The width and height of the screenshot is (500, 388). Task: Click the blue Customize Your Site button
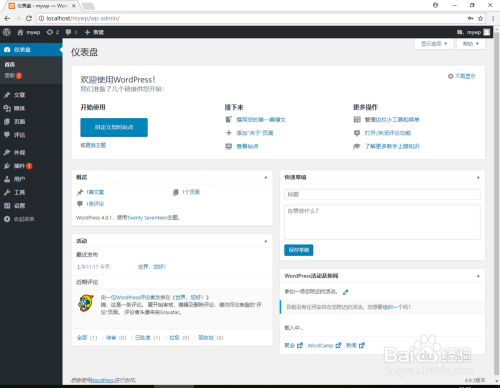pyautogui.click(x=114, y=127)
